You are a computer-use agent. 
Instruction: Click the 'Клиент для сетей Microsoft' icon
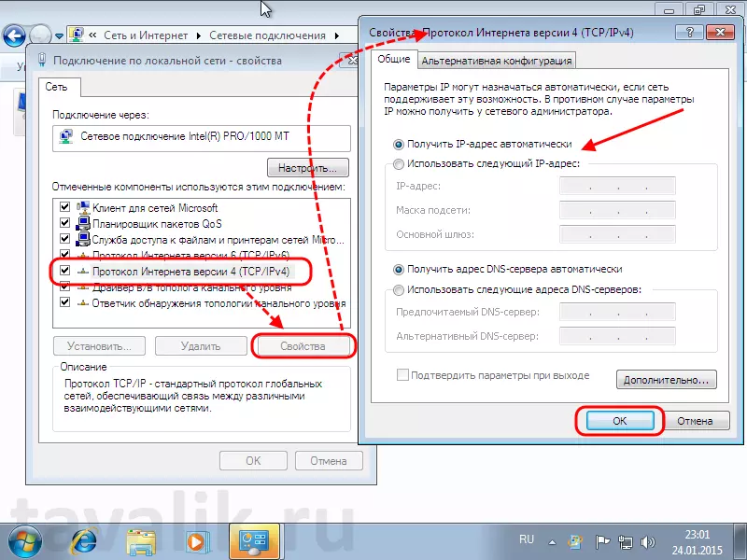[x=83, y=207]
